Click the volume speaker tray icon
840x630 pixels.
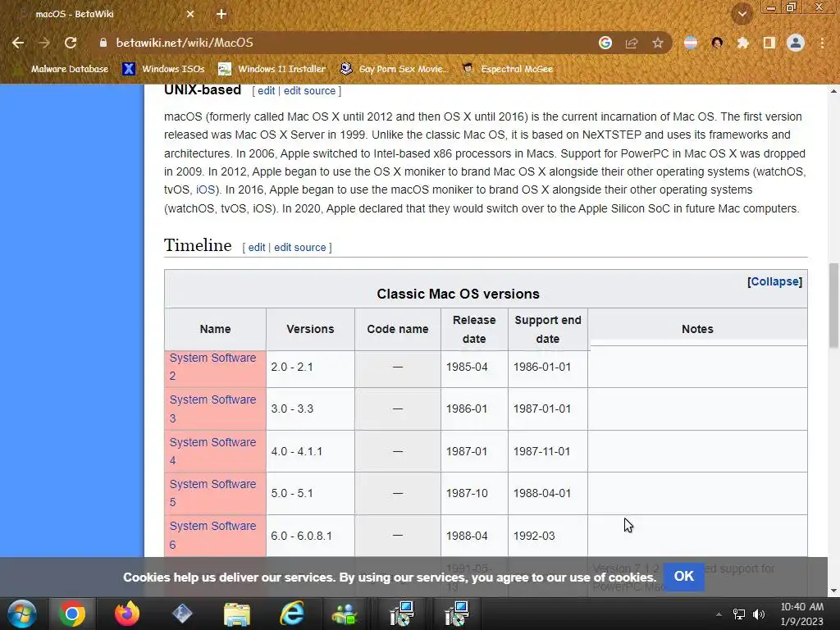(759, 614)
